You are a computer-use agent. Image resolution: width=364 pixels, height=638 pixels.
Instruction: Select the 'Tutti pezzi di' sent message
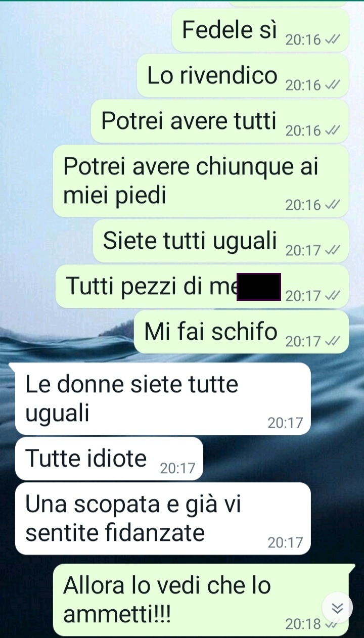pyautogui.click(x=202, y=287)
